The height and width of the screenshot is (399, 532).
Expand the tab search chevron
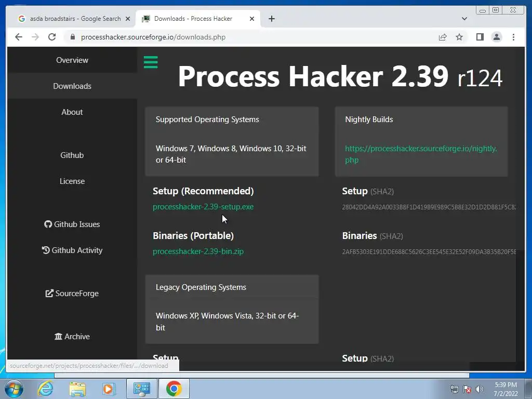point(464,19)
